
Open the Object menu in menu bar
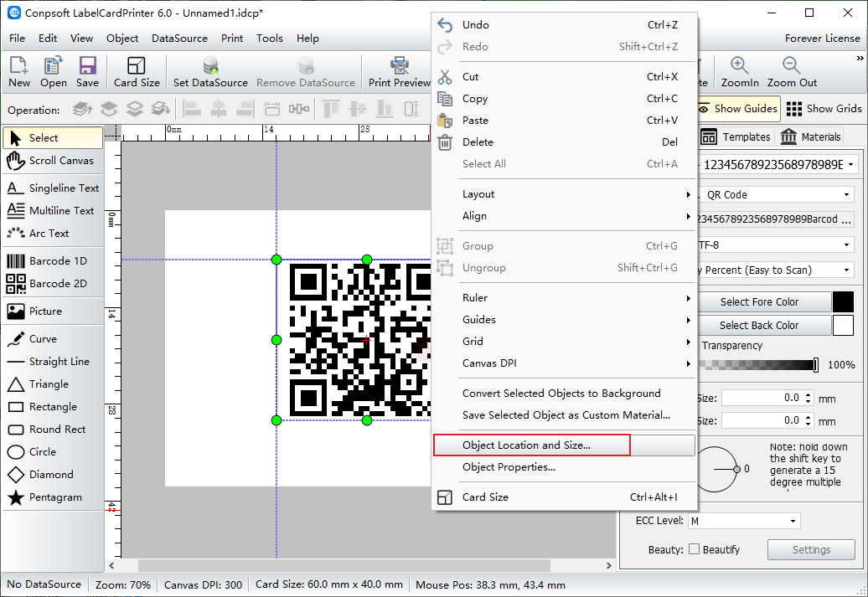pos(122,39)
